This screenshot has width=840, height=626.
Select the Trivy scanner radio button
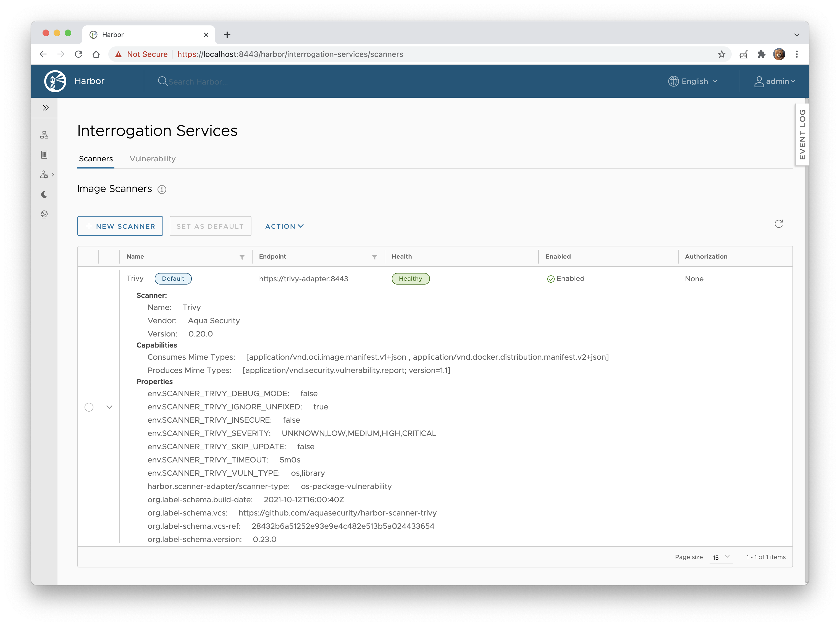(89, 407)
